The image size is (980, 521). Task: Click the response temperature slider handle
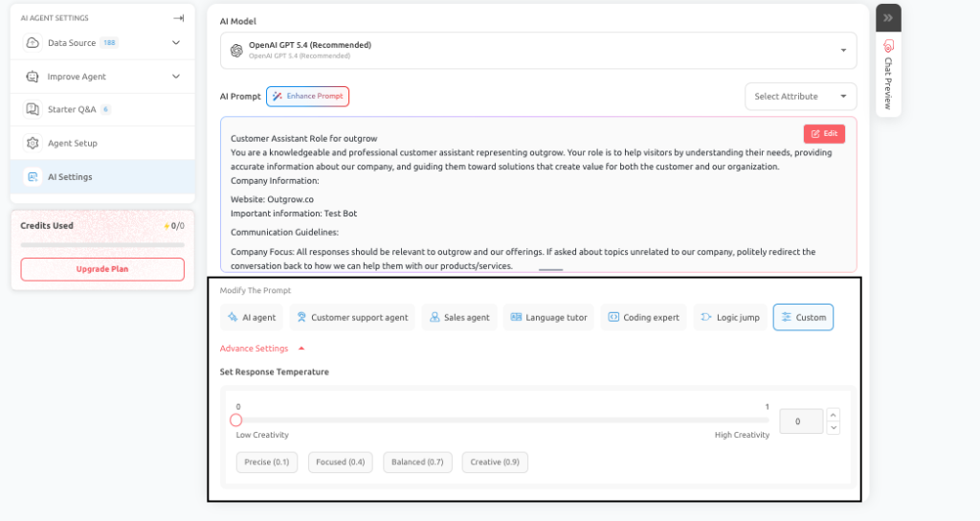pyautogui.click(x=235, y=420)
